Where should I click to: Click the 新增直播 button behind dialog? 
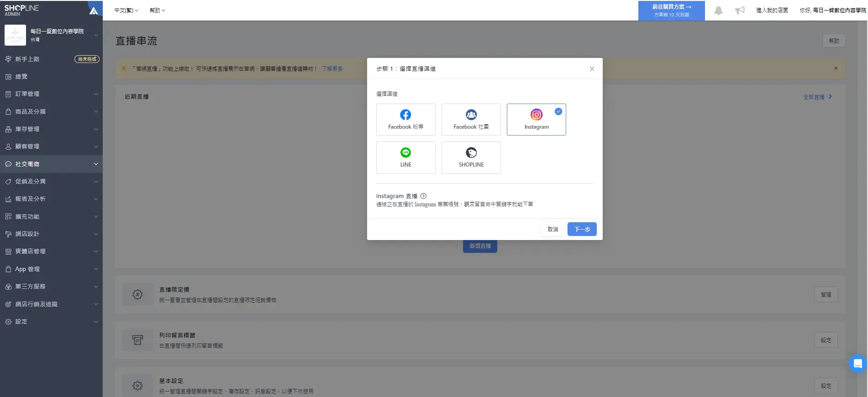click(480, 246)
